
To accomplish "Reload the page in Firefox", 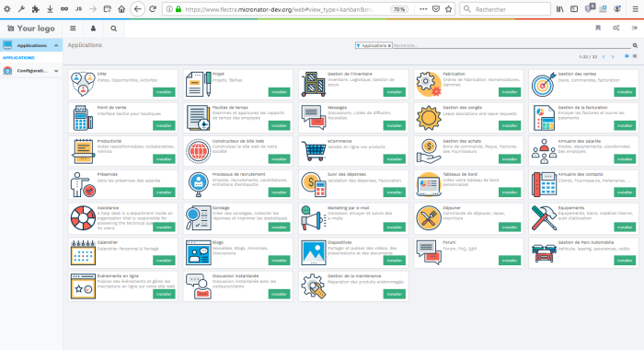I will (153, 9).
